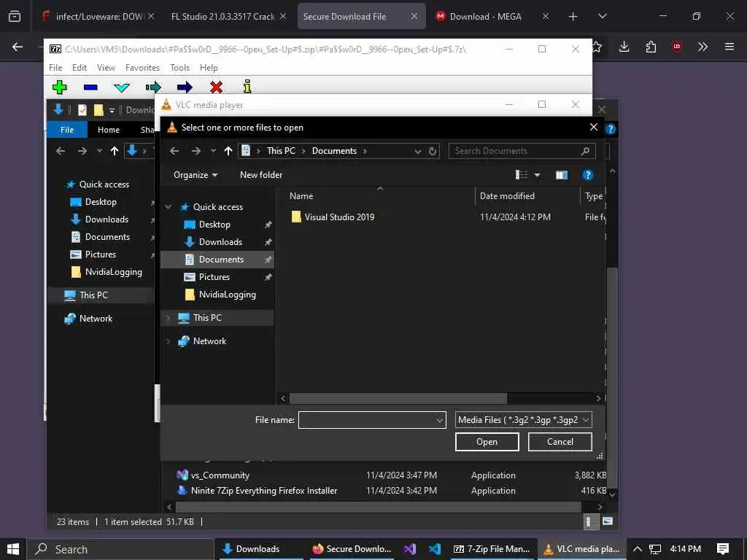Open recent locations dropdown in open dialog
The width and height of the screenshot is (747, 560).
(x=213, y=151)
